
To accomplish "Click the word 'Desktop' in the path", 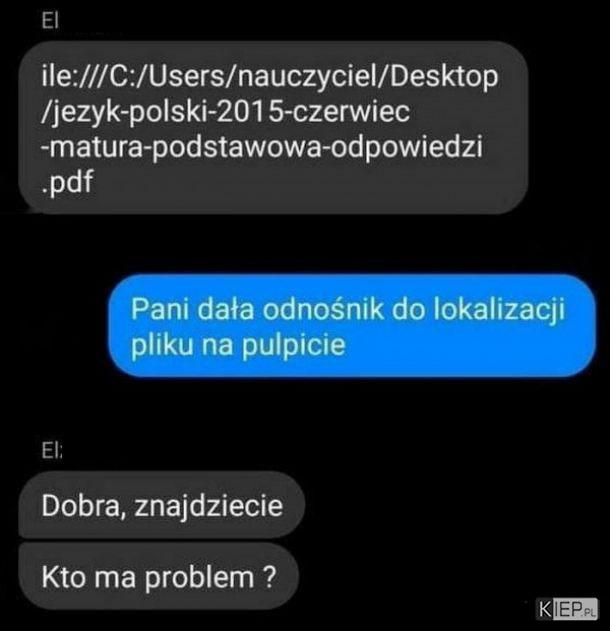I will tap(444, 76).
